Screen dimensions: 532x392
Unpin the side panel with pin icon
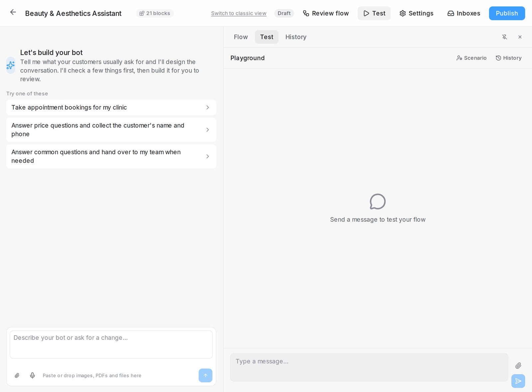pos(504,37)
